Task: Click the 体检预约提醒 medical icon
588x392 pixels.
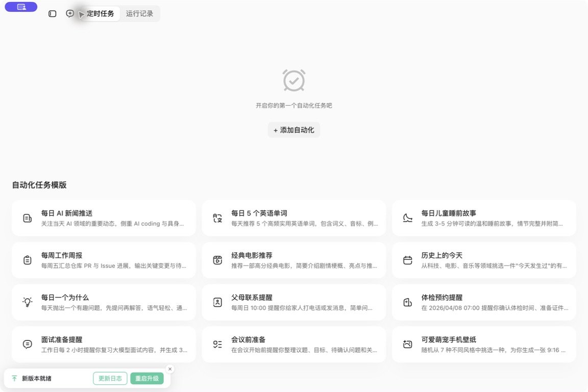Action: (408, 302)
